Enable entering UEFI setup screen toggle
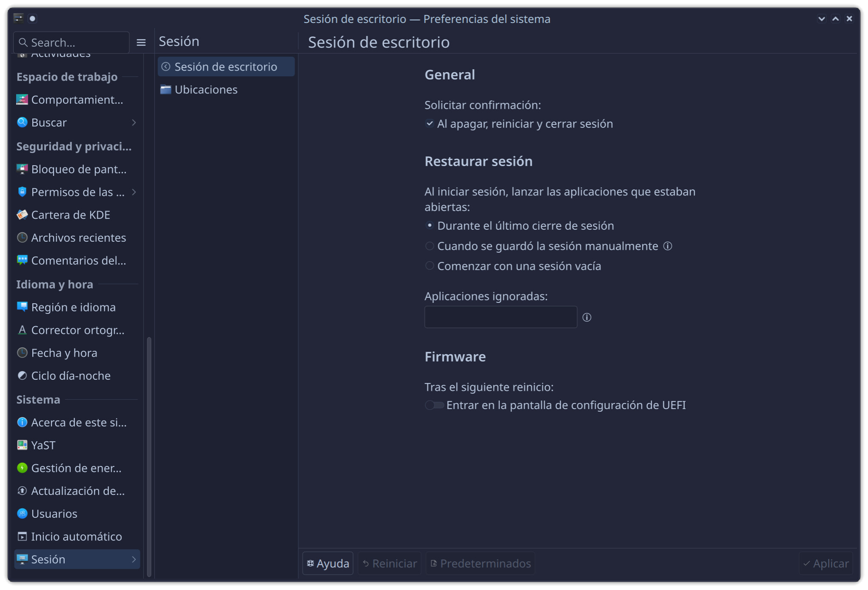 (434, 405)
